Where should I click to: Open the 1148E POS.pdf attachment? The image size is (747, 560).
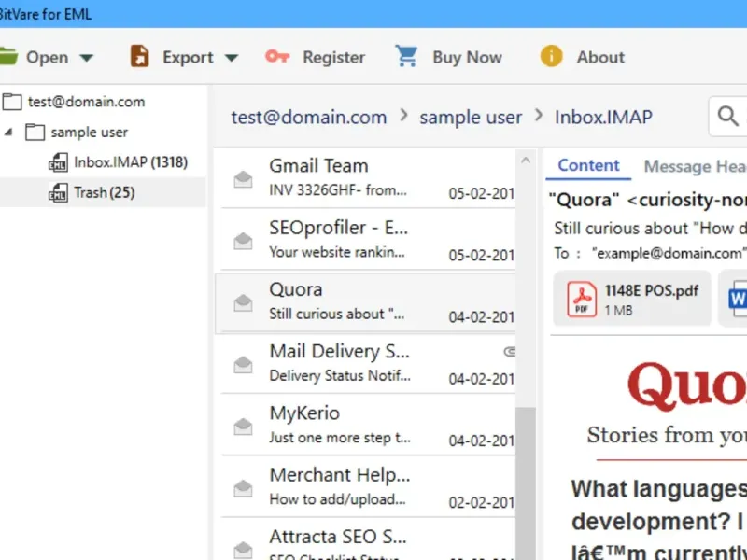tap(632, 299)
